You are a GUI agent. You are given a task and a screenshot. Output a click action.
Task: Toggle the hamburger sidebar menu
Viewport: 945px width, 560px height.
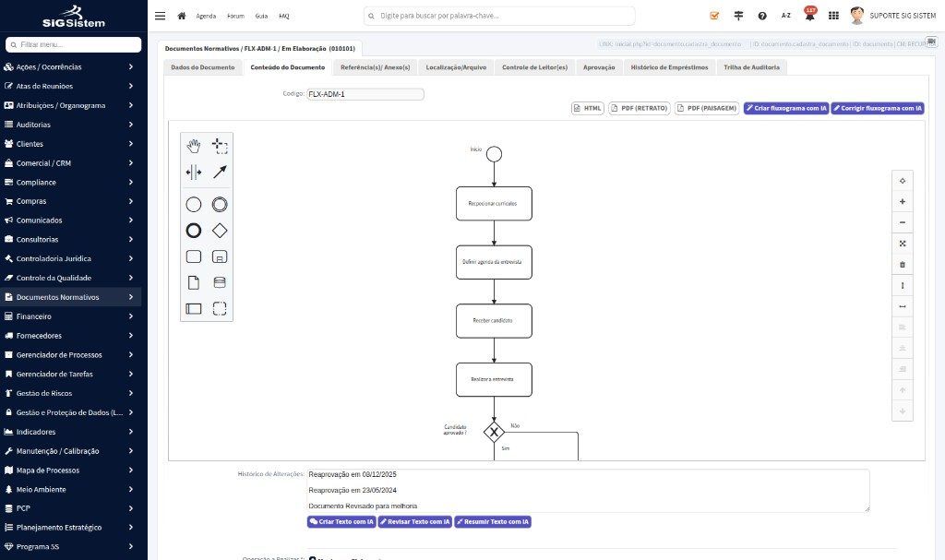160,16
